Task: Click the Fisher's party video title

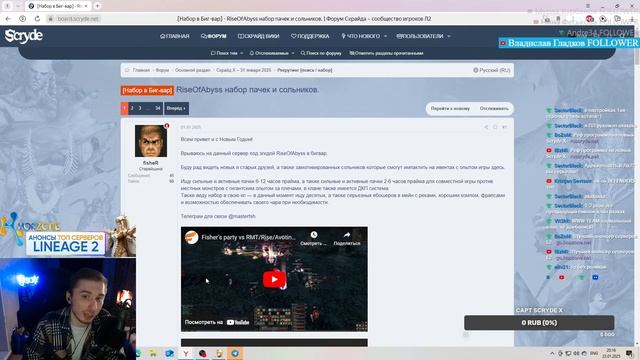Action: (x=249, y=237)
